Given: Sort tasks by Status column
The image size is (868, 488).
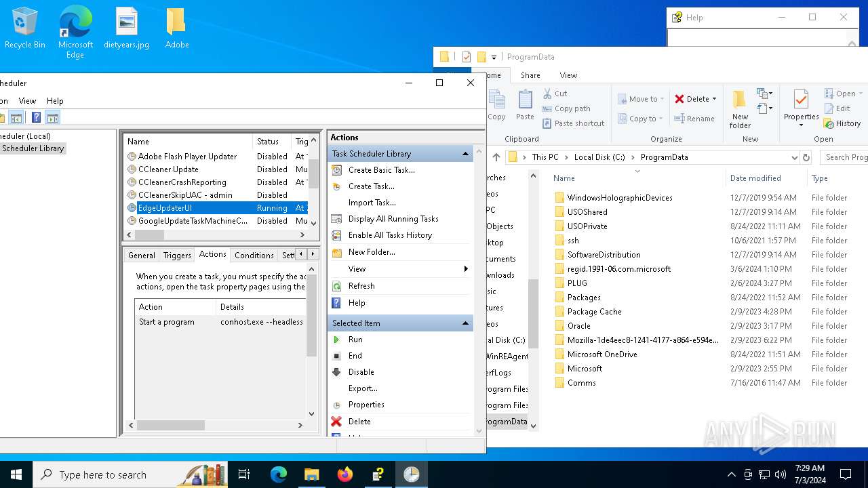Looking at the screenshot, I should [272, 142].
